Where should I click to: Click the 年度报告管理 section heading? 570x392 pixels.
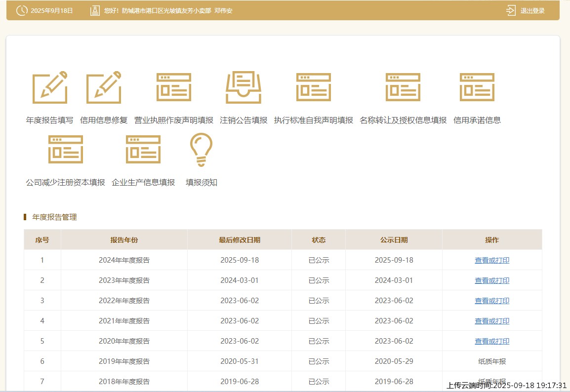(54, 217)
